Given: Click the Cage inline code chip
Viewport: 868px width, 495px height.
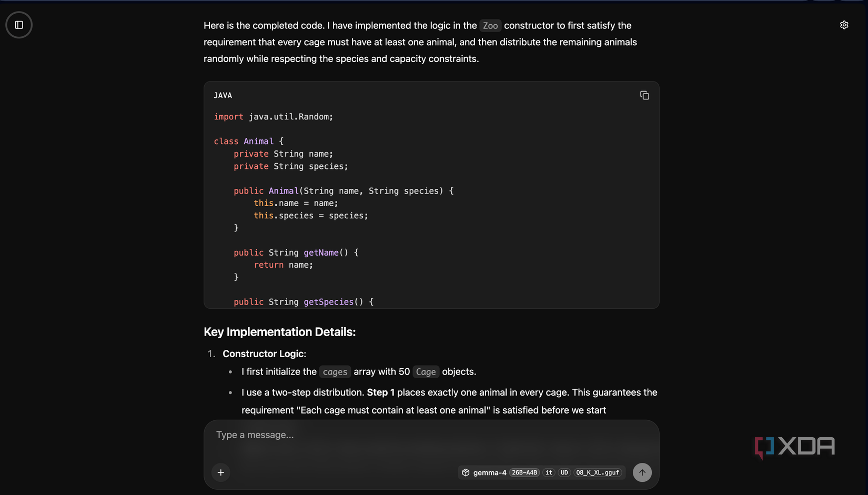Looking at the screenshot, I should click(x=426, y=372).
